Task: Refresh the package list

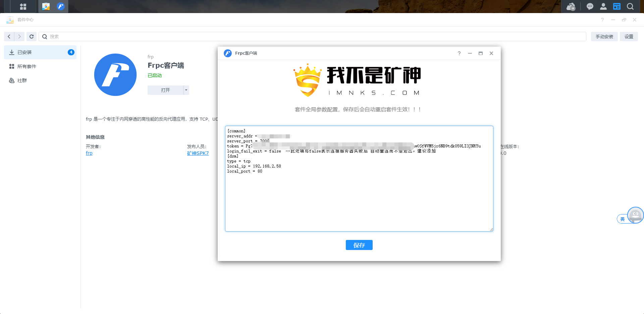Action: pos(31,37)
